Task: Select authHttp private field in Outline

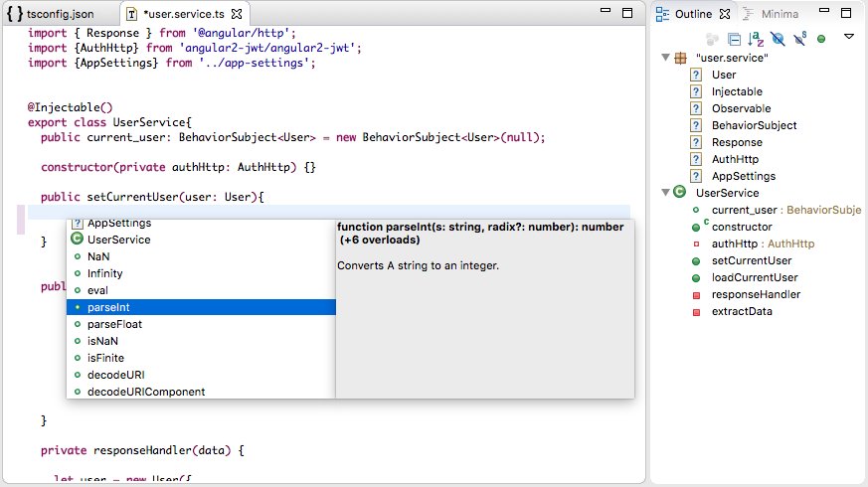Action: coord(763,243)
